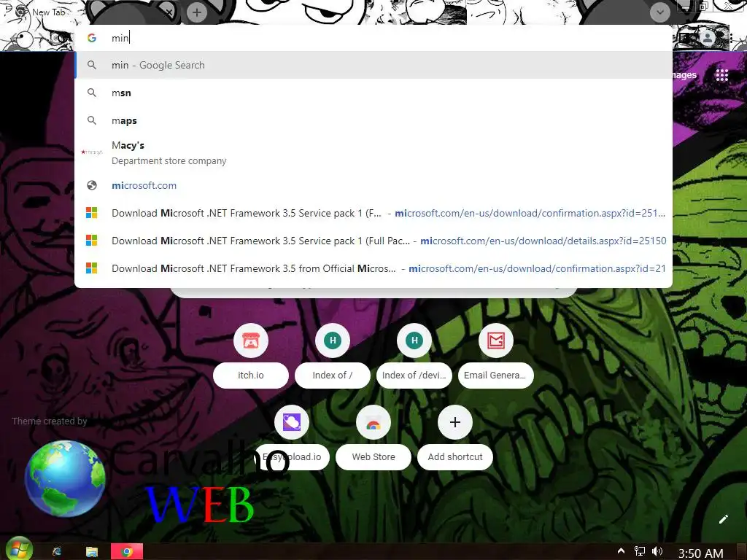
Task: Open the itch.io shortcut icon
Action: pyautogui.click(x=251, y=341)
